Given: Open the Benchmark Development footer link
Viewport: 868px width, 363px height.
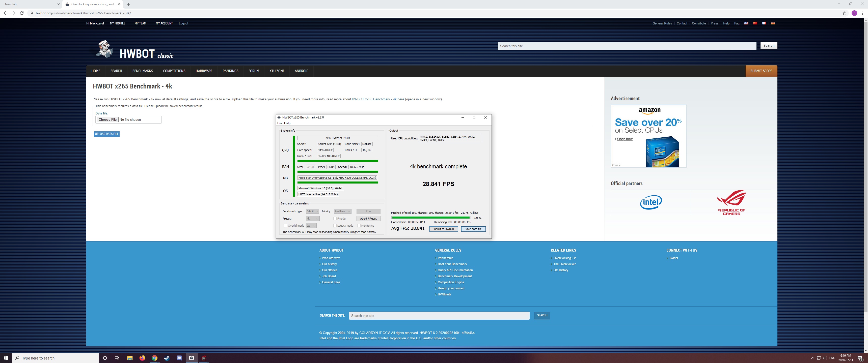Looking at the screenshot, I should coord(454,276).
